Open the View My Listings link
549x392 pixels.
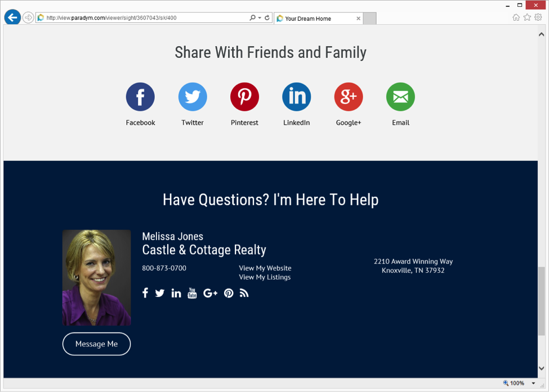tap(265, 277)
